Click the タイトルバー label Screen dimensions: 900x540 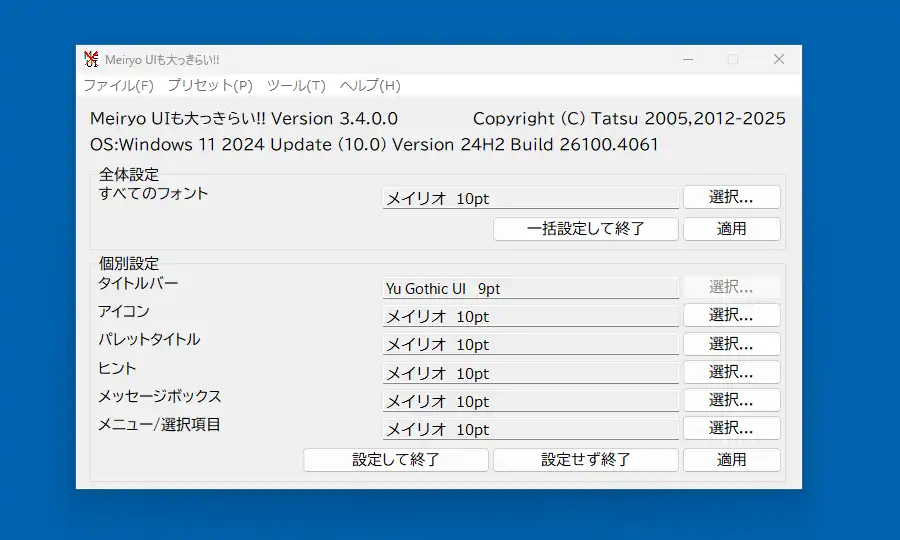tap(138, 283)
